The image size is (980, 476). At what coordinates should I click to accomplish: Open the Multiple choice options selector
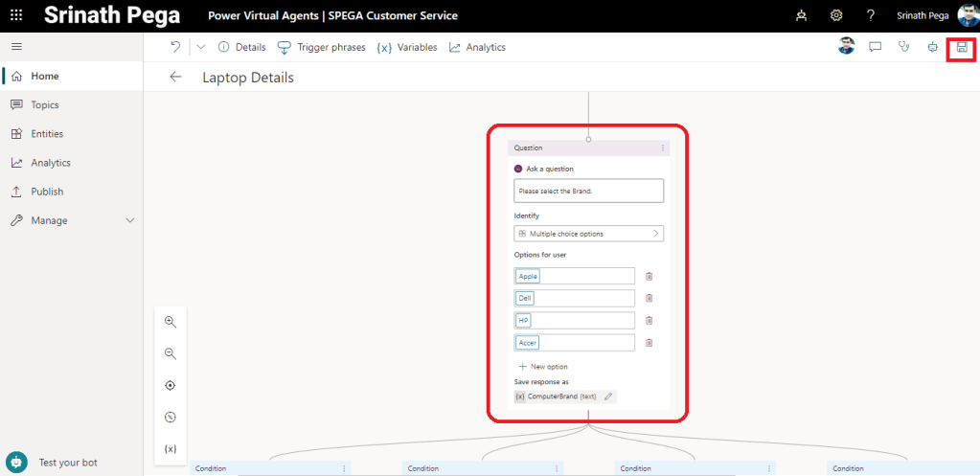click(x=588, y=234)
